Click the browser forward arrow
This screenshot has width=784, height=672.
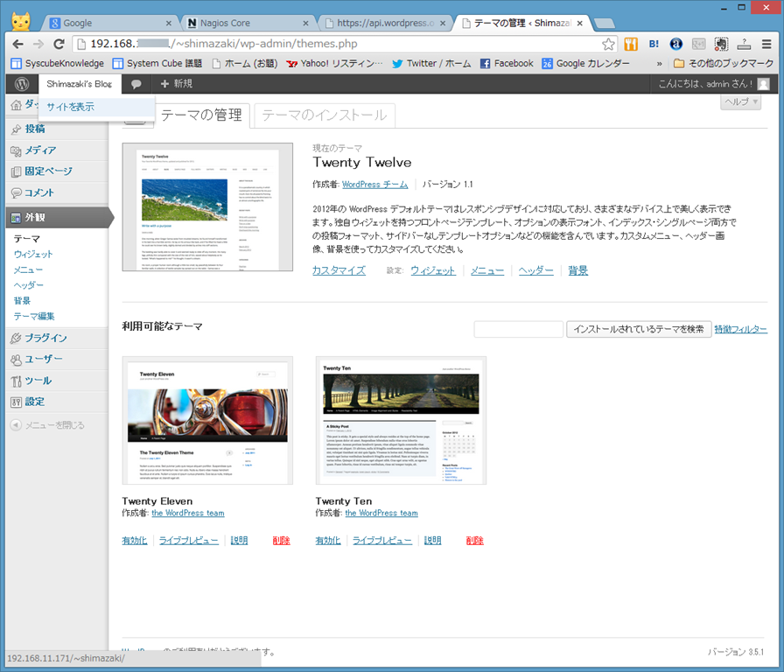38,44
